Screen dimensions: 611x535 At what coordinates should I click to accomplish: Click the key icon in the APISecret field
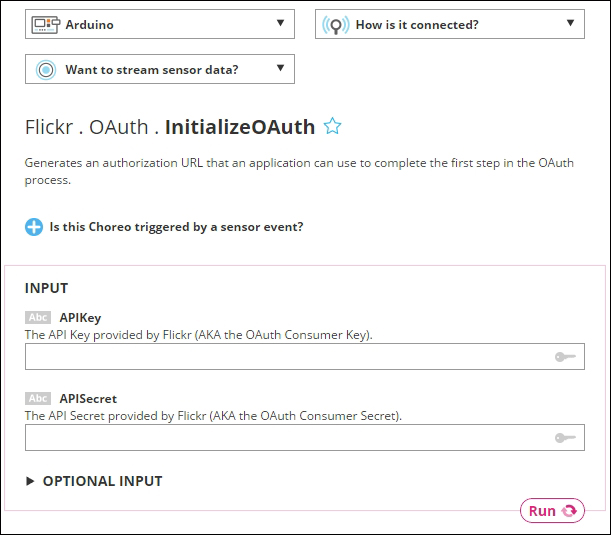pyautogui.click(x=565, y=438)
